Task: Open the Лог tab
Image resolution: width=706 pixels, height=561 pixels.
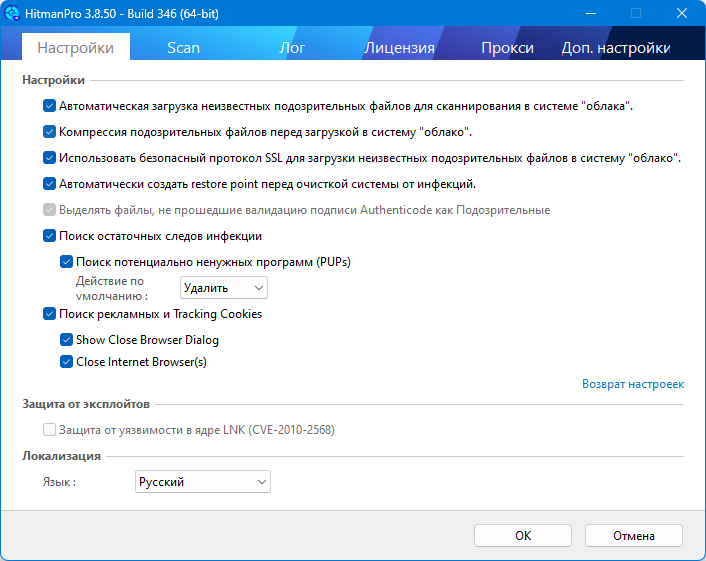Action: coord(292,47)
